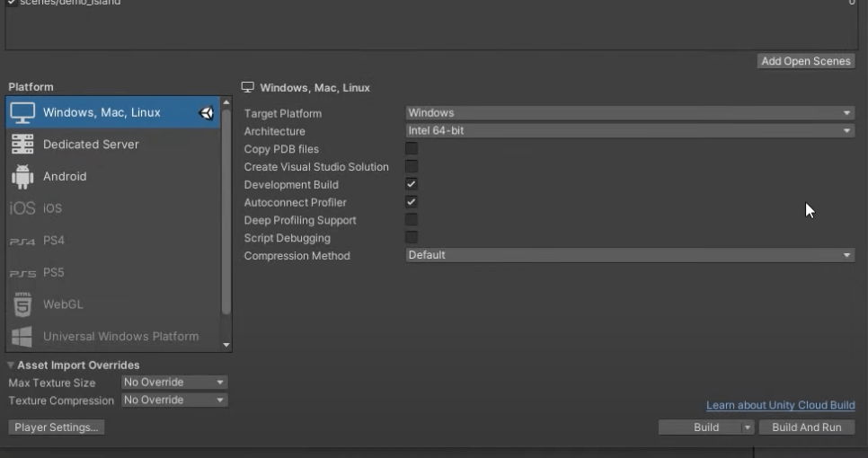The image size is (868, 458).
Task: Open the Target Platform dropdown
Action: pyautogui.click(x=630, y=113)
